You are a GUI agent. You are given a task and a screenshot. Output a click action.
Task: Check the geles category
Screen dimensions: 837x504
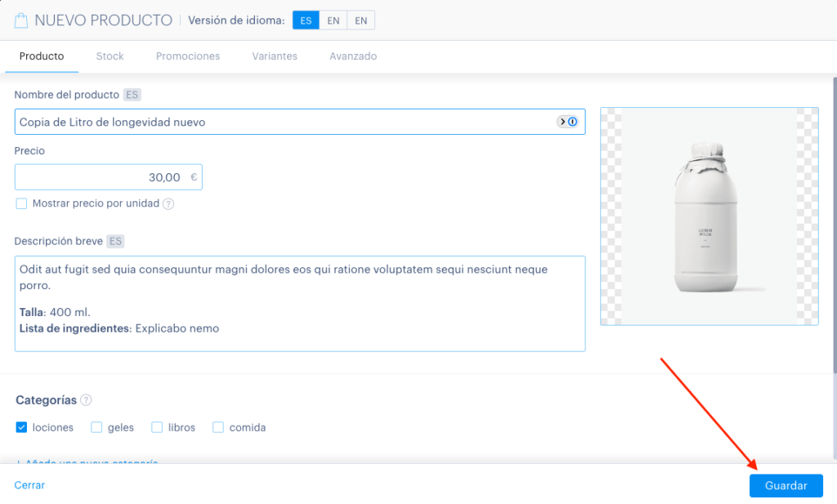pyautogui.click(x=96, y=427)
